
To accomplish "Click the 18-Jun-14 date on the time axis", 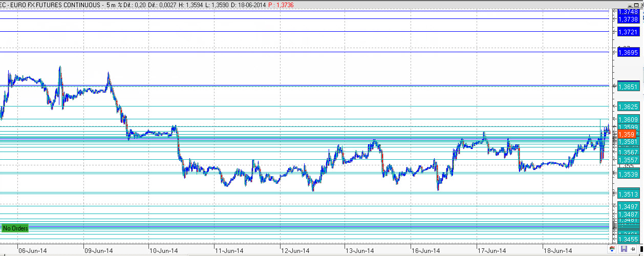I will point(557,251).
